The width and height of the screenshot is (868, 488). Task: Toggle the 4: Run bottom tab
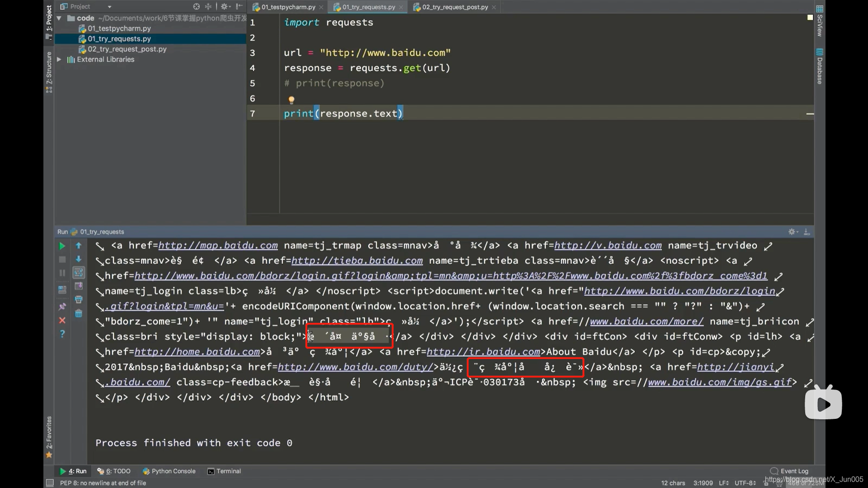click(x=73, y=471)
